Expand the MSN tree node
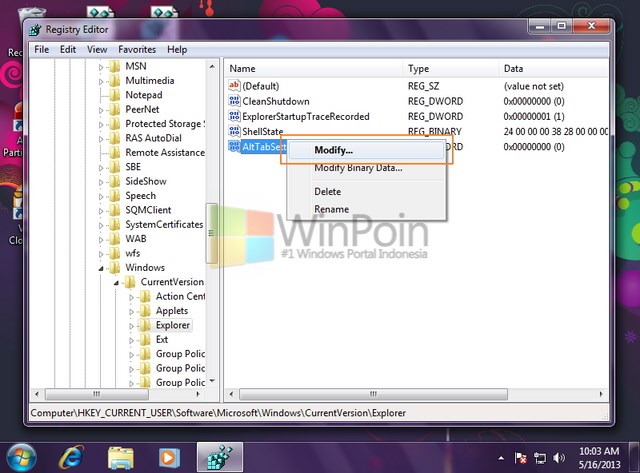 [101, 67]
